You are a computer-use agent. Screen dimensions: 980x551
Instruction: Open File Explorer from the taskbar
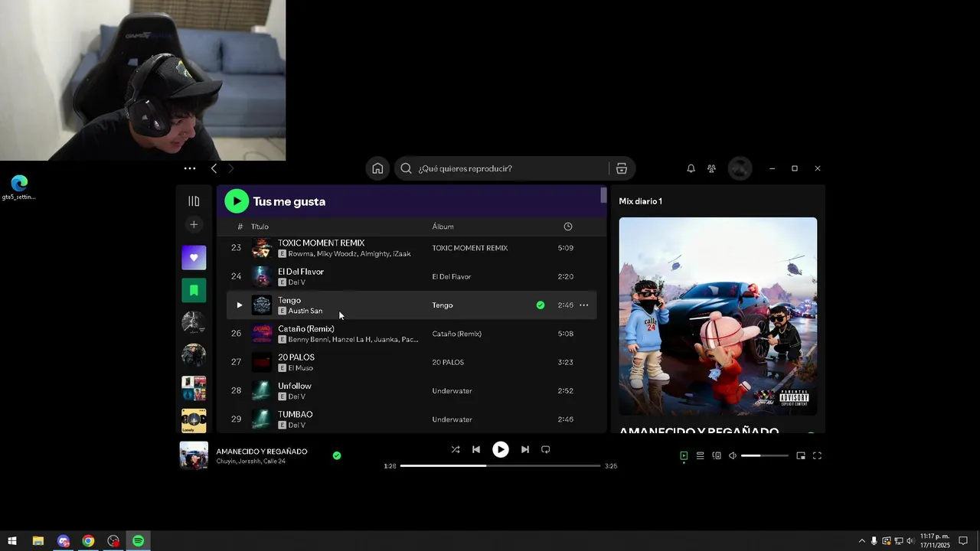[x=38, y=541]
